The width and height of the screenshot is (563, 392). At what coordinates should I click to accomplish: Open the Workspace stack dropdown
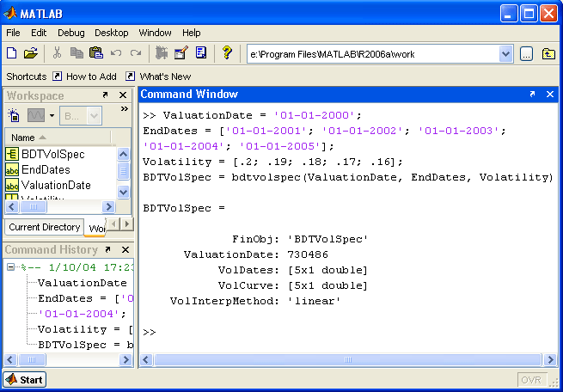tap(94, 115)
